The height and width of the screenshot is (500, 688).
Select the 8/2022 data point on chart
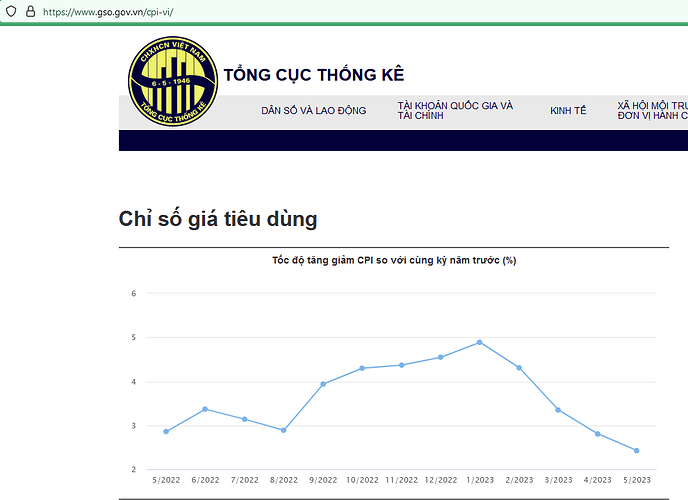click(x=283, y=430)
